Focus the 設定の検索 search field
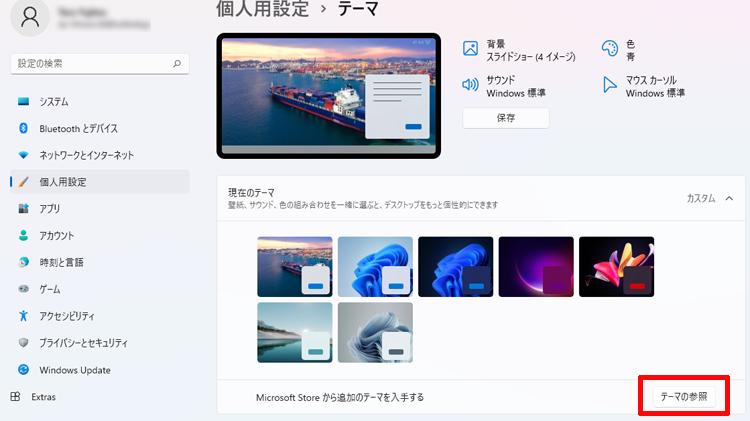This screenshot has width=750, height=421. [99, 64]
